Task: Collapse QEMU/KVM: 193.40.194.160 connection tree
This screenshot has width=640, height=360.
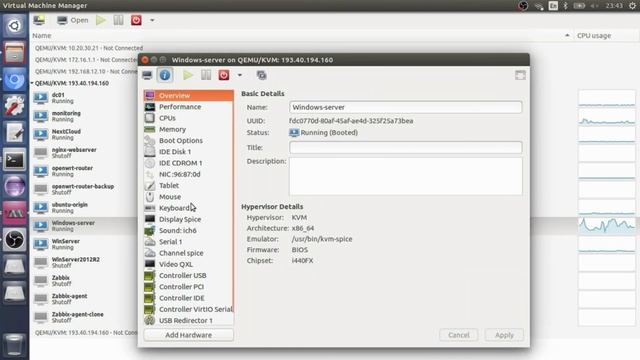Action: click(32, 83)
